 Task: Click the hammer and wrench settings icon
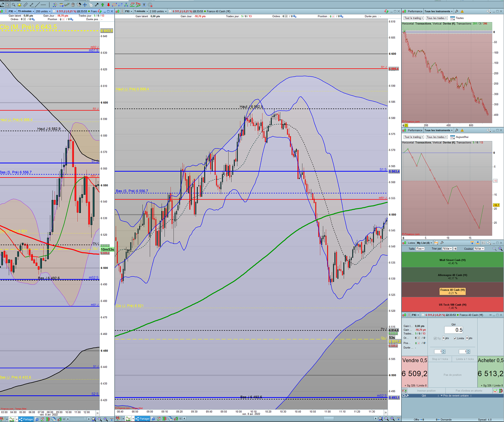(x=79, y=5)
